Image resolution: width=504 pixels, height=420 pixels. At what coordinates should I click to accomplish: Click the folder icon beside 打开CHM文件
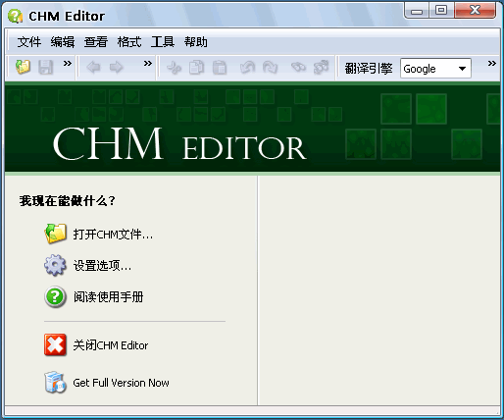point(55,234)
